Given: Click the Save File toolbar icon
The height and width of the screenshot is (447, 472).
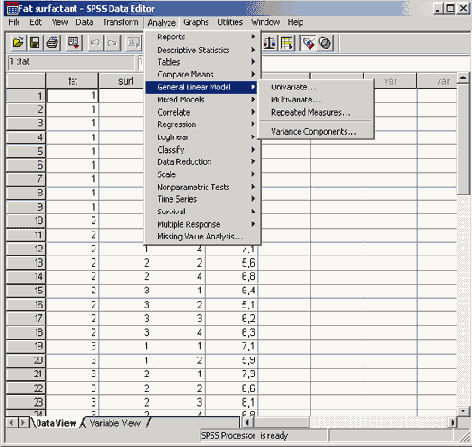Looking at the screenshot, I should pyautogui.click(x=35, y=43).
